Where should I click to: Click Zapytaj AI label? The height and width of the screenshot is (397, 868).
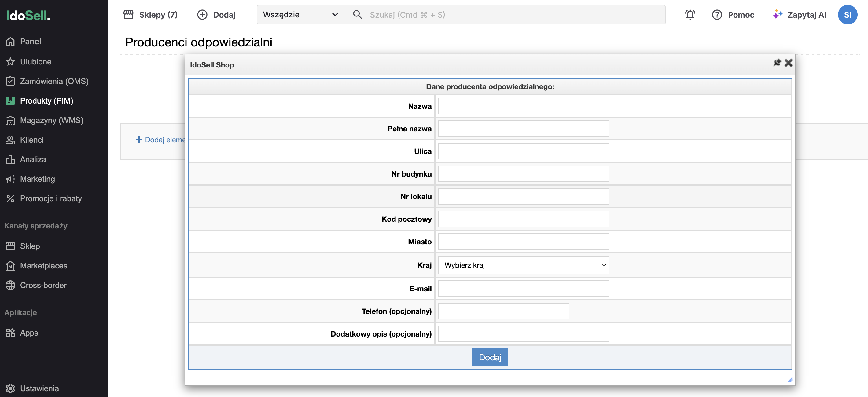[807, 14]
